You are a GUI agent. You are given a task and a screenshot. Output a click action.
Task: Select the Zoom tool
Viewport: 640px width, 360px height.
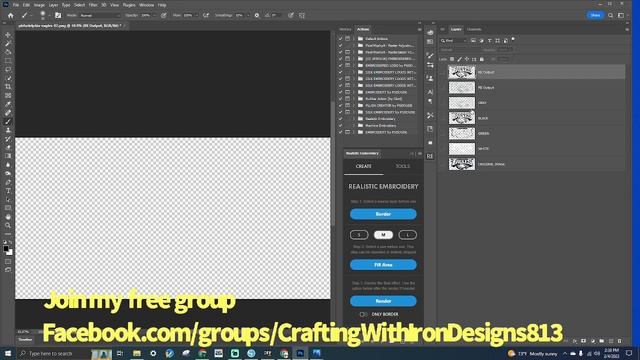(8, 225)
